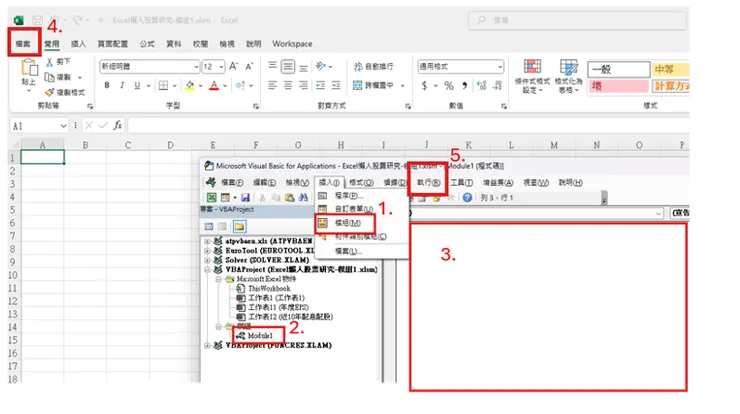Screen dimensions: 740x414
Task: Align cell text left
Action: click(272, 85)
